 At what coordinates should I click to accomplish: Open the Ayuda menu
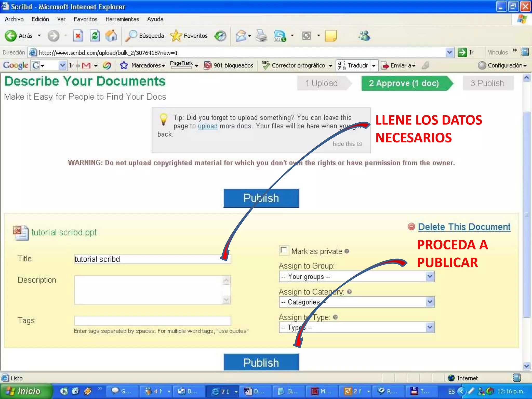[x=155, y=19]
